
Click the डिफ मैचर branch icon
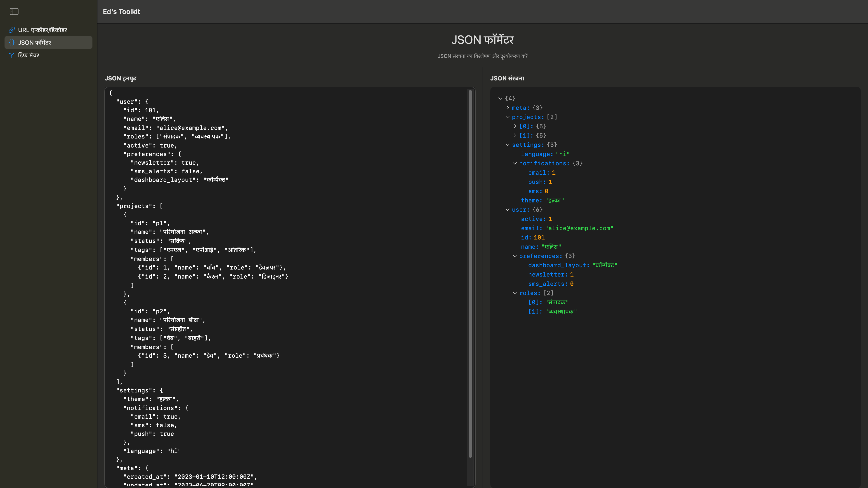tap(12, 55)
